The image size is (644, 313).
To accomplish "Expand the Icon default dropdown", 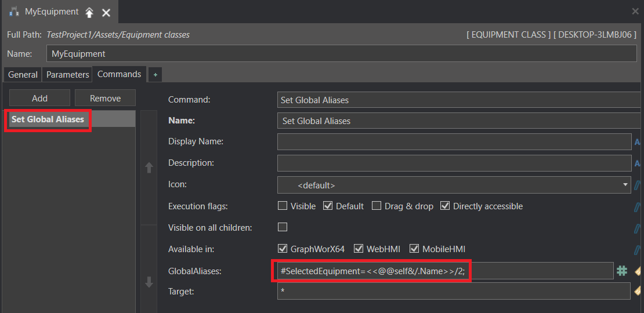I will click(454, 184).
